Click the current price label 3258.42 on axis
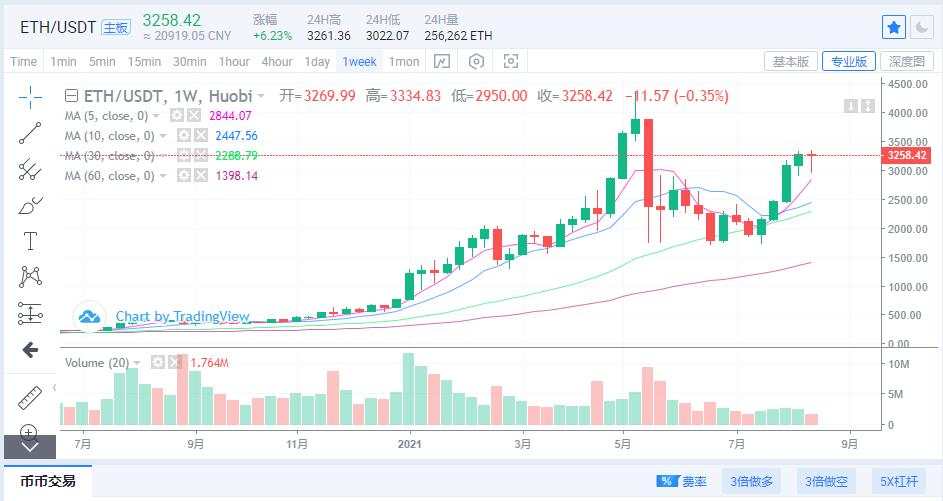This screenshot has width=943, height=501. click(x=906, y=155)
